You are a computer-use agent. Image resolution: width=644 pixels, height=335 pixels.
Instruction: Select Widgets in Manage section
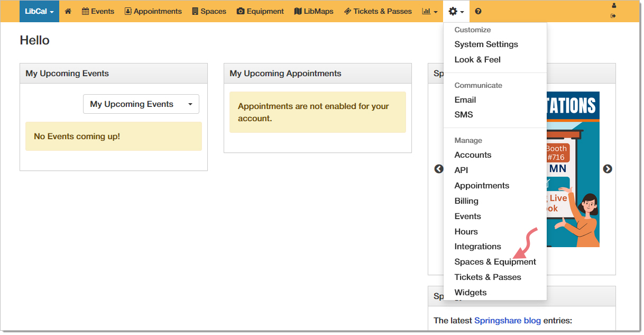pos(470,293)
